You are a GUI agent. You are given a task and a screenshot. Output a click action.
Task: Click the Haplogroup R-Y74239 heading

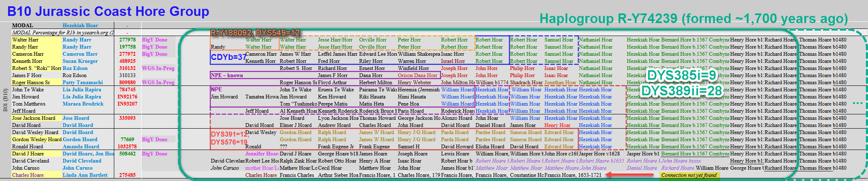click(x=693, y=18)
